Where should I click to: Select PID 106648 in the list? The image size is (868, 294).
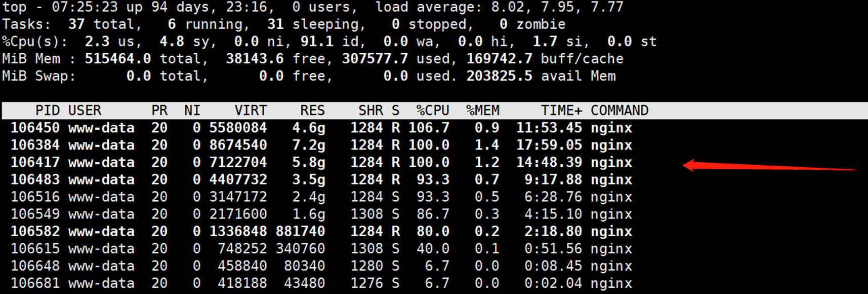[35, 266]
